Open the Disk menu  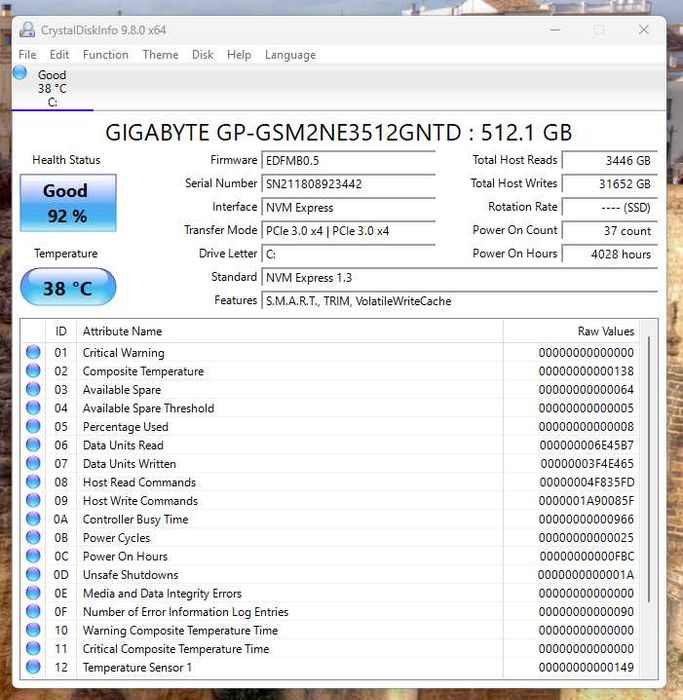pos(203,55)
